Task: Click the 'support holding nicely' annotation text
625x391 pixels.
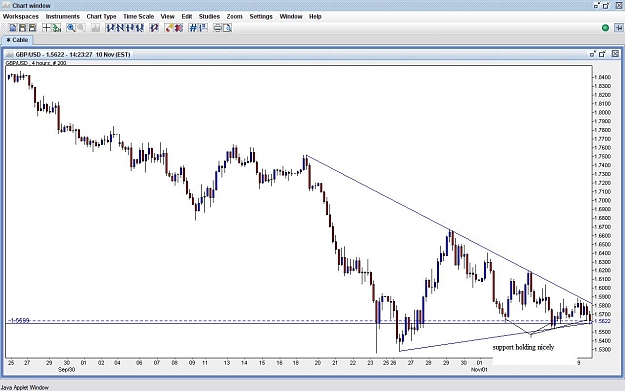Action: coord(523,347)
